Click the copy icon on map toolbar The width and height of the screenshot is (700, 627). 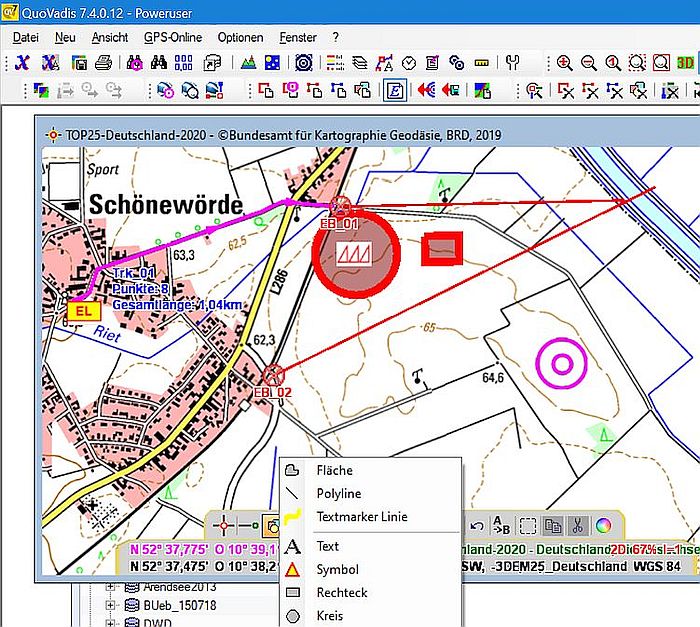tap(553, 526)
